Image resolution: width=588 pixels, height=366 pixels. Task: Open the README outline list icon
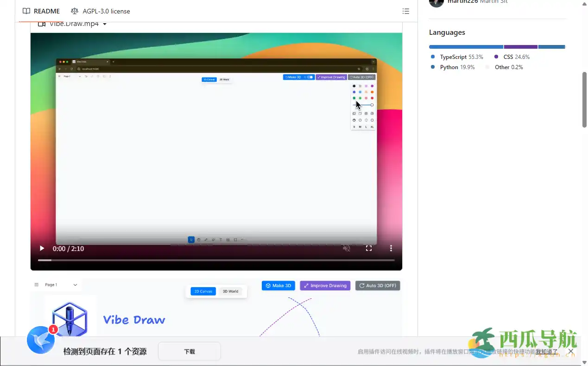click(405, 11)
